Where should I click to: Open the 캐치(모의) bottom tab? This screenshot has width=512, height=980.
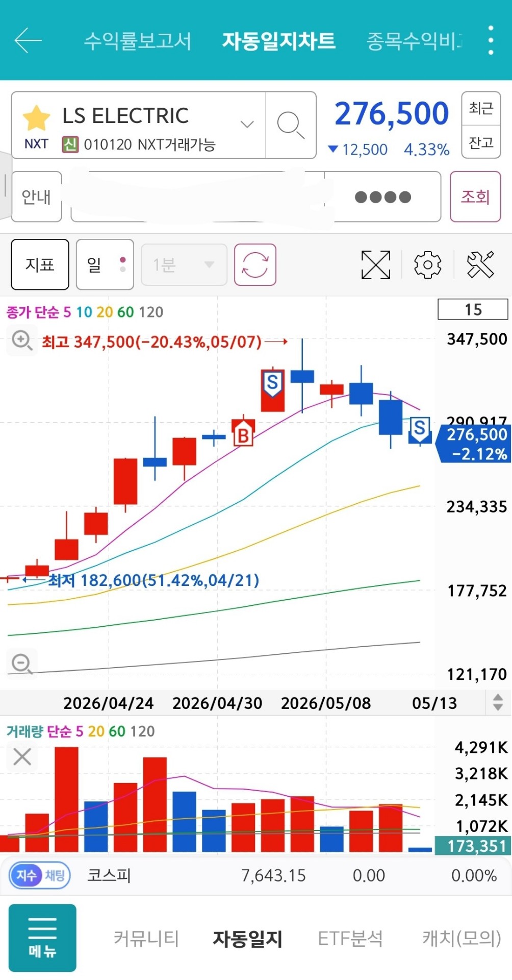[462, 938]
